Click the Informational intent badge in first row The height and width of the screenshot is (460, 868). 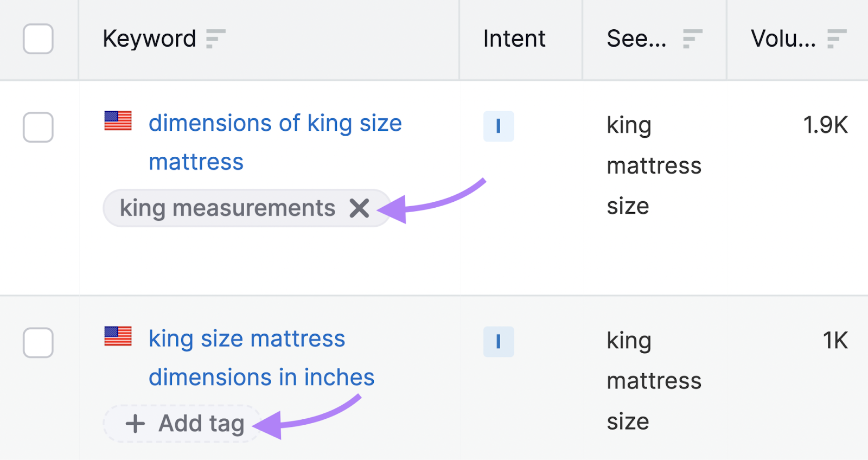[499, 126]
